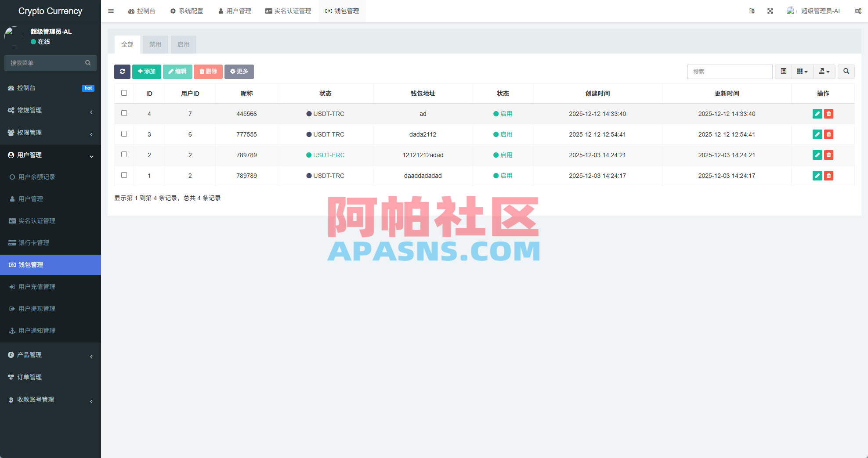
Task: Select the checkbox for row ID 2
Action: (x=124, y=155)
